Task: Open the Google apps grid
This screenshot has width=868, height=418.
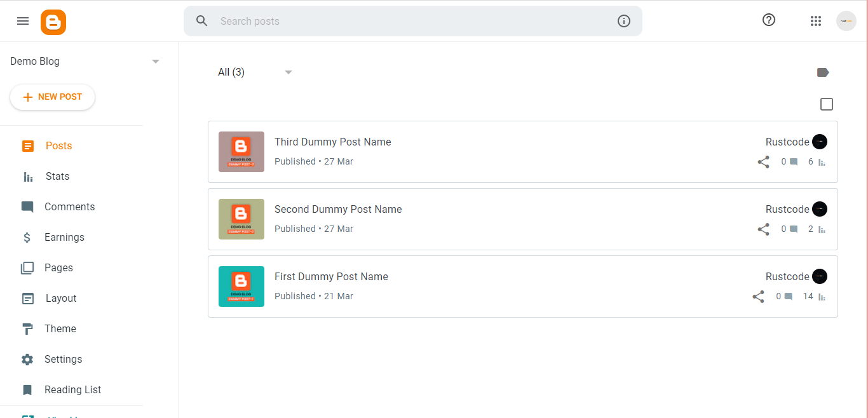Action: tap(816, 20)
